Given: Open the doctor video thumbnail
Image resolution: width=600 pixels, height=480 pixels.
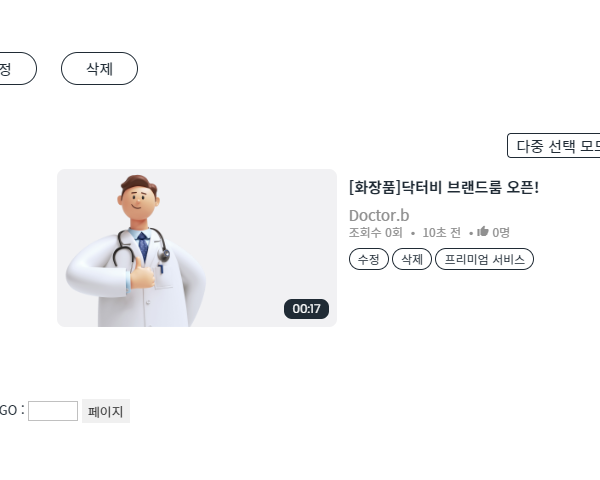Looking at the screenshot, I should (x=197, y=248).
